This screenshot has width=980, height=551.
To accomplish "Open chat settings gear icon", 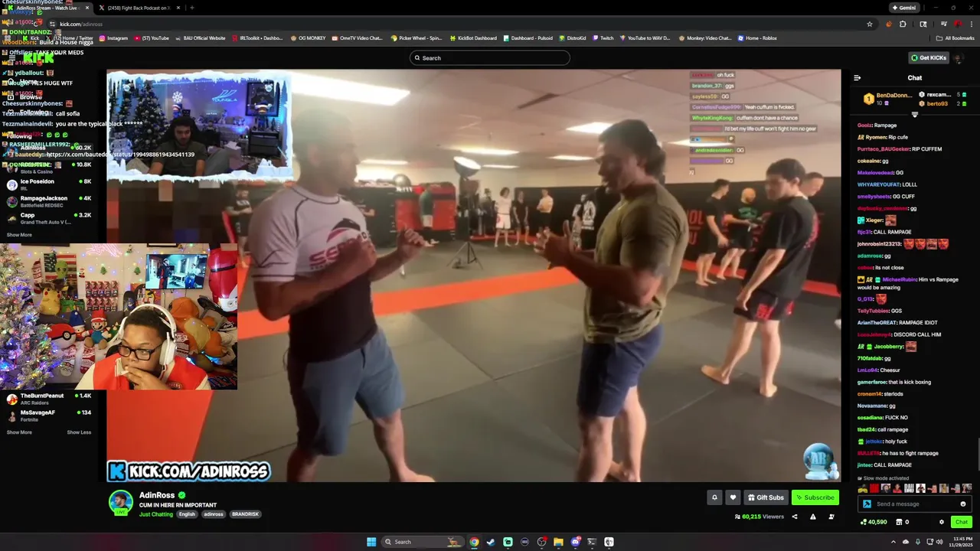I will pos(942,522).
